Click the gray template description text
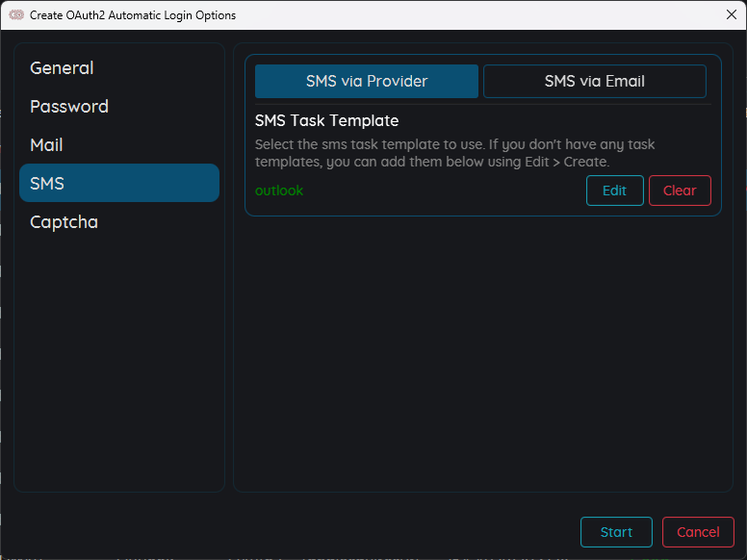This screenshot has width=747, height=560. coord(454,153)
